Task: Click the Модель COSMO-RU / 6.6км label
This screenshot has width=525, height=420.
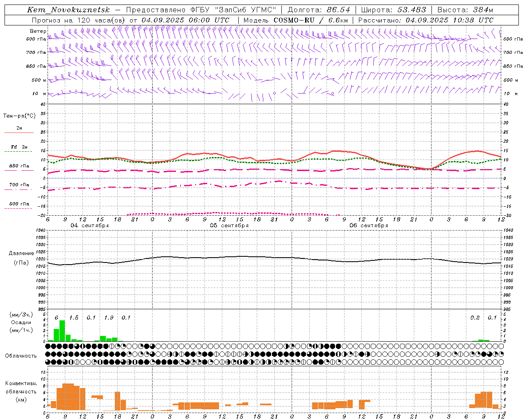Action: [296, 20]
